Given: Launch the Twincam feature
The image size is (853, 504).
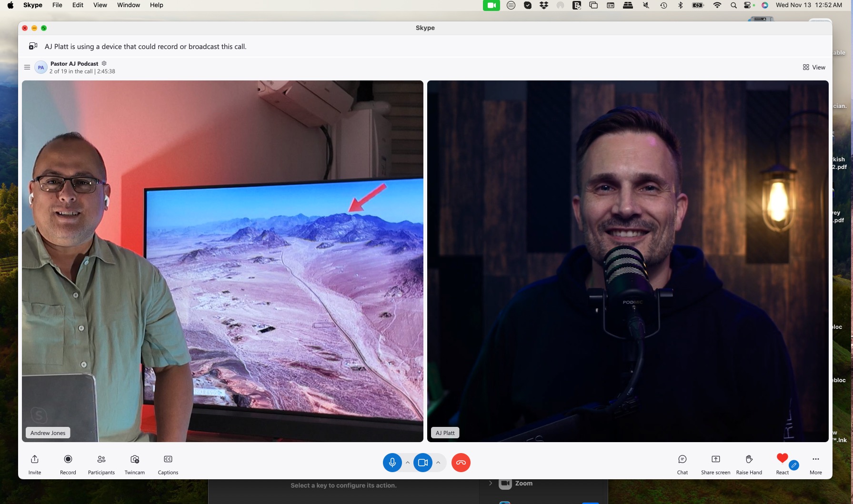Looking at the screenshot, I should click(x=135, y=459).
